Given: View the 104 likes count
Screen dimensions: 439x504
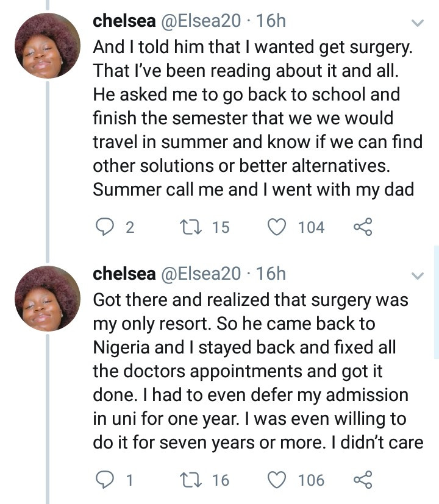Looking at the screenshot, I should (x=311, y=227).
